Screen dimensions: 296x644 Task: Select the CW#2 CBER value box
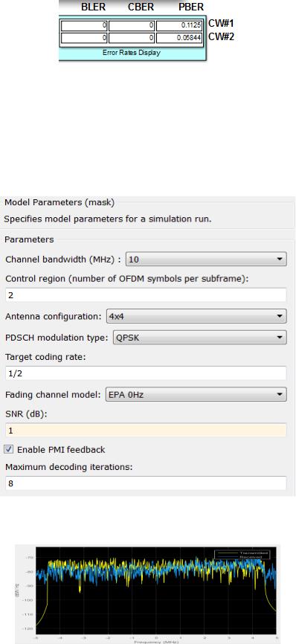point(132,38)
